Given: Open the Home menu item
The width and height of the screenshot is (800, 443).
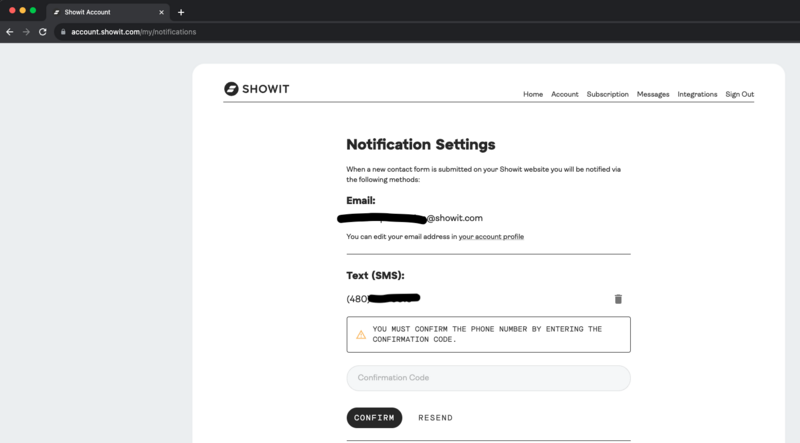Looking at the screenshot, I should tap(532, 94).
